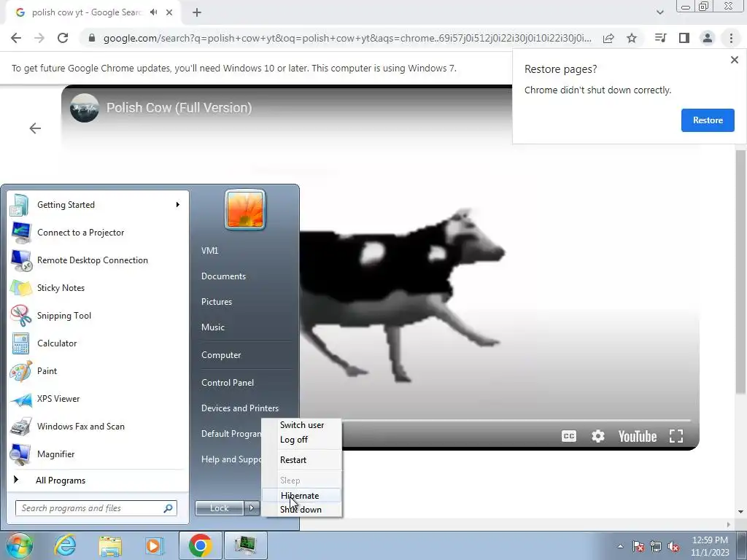
Task: Open Chrome three-dot menu
Action: coord(731,38)
